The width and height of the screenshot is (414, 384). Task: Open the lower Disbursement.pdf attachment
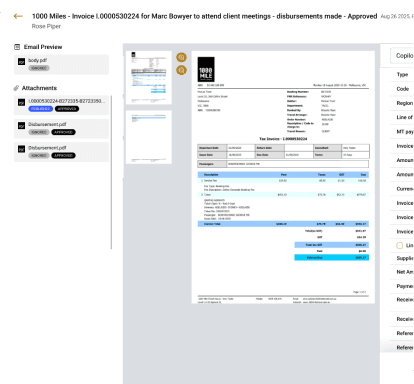point(61,152)
